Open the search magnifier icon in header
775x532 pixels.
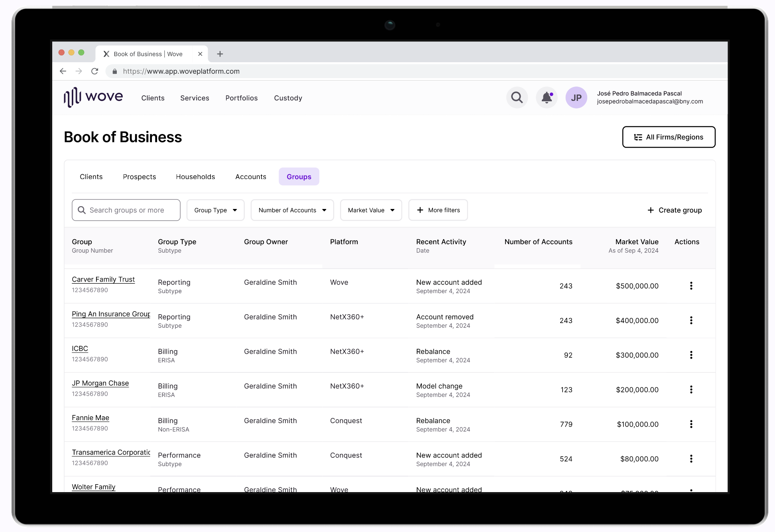[517, 98]
